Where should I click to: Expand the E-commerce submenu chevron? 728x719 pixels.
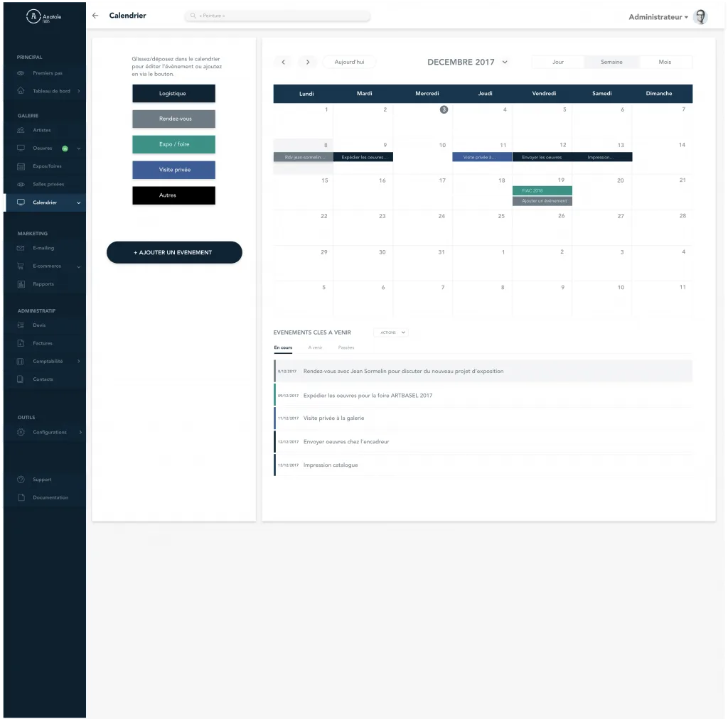[x=78, y=266]
